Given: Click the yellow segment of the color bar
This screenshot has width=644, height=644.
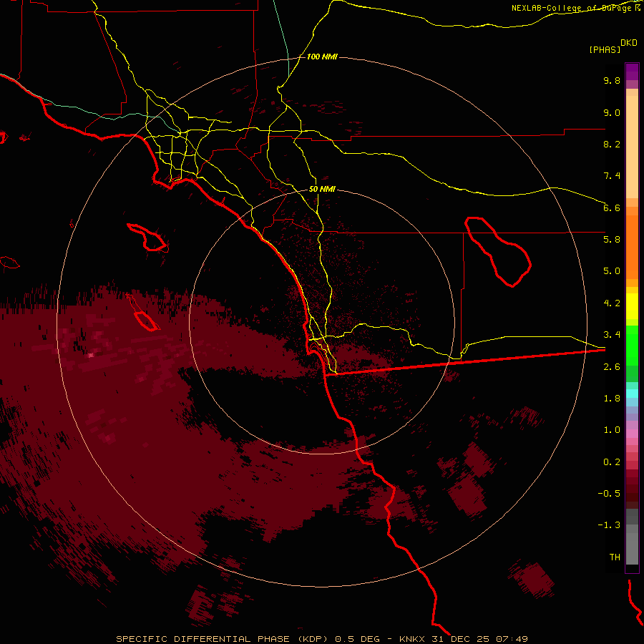Looking at the screenshot, I should pos(632,306).
